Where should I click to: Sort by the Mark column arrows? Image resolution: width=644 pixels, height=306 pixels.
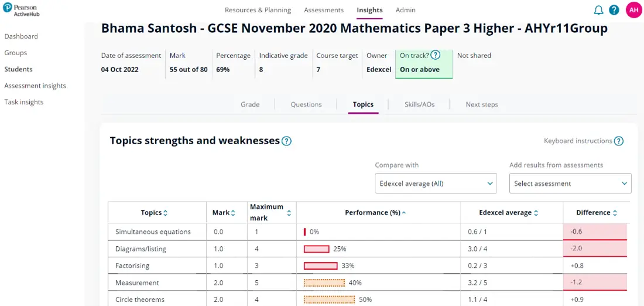point(233,213)
